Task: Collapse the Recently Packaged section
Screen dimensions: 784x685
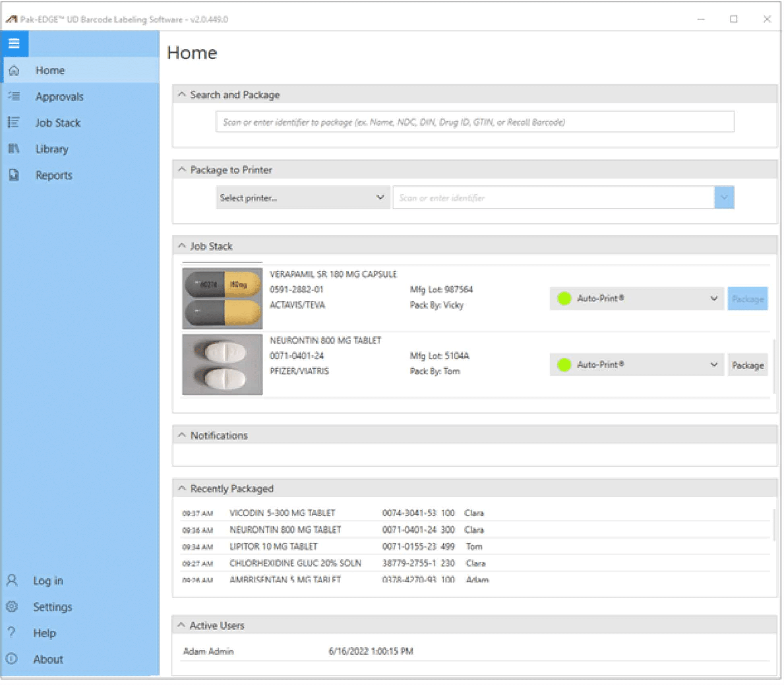Action: [182, 489]
